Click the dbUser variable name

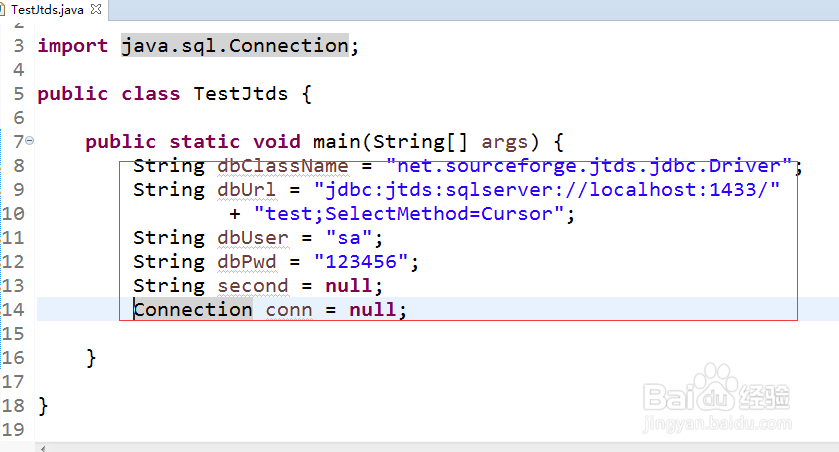[253, 238]
